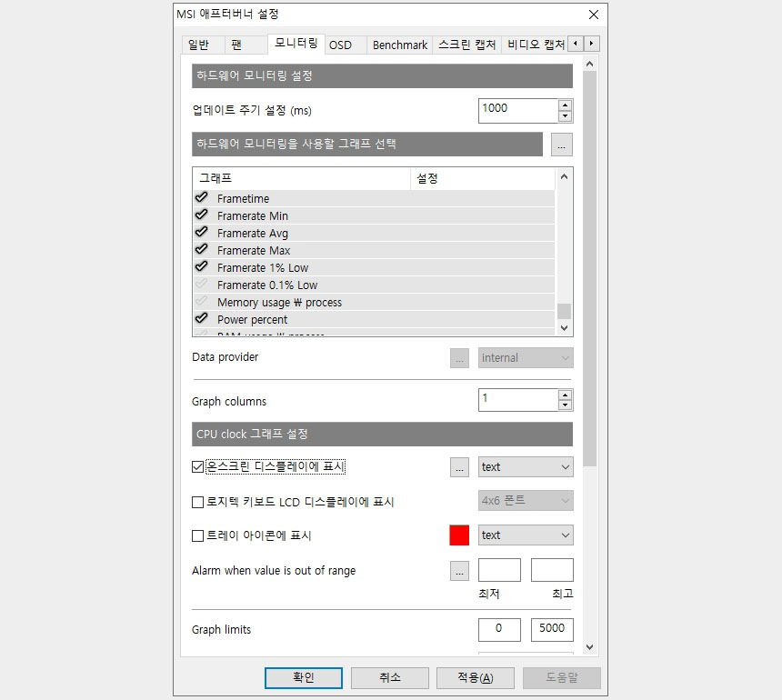Toggle the Frametime graph checkmark
This screenshot has height=700, width=782.
[202, 198]
